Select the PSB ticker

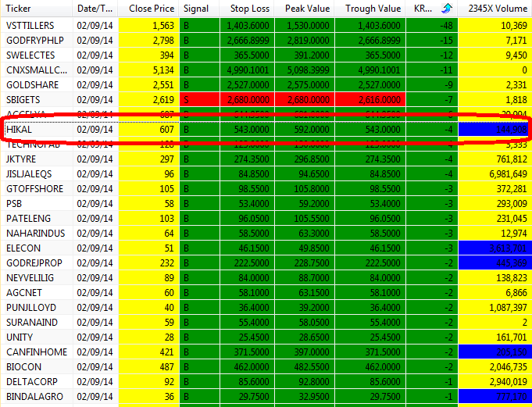tap(14, 204)
